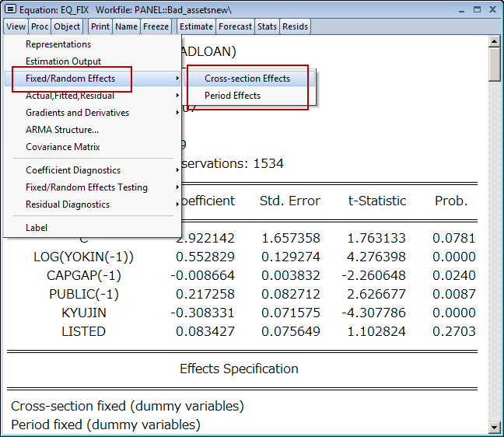
Task: Expand Coefficient Diagnostics submenu
Action: (x=73, y=170)
